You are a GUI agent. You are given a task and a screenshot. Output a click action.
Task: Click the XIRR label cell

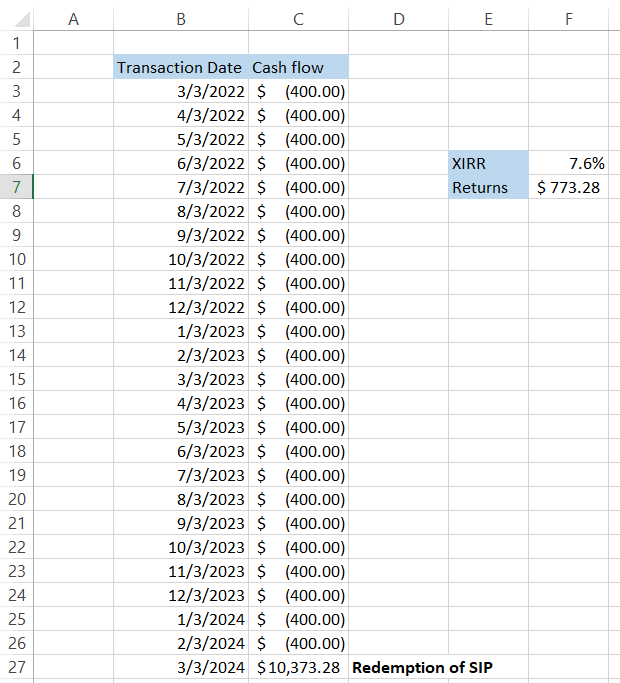click(x=488, y=163)
